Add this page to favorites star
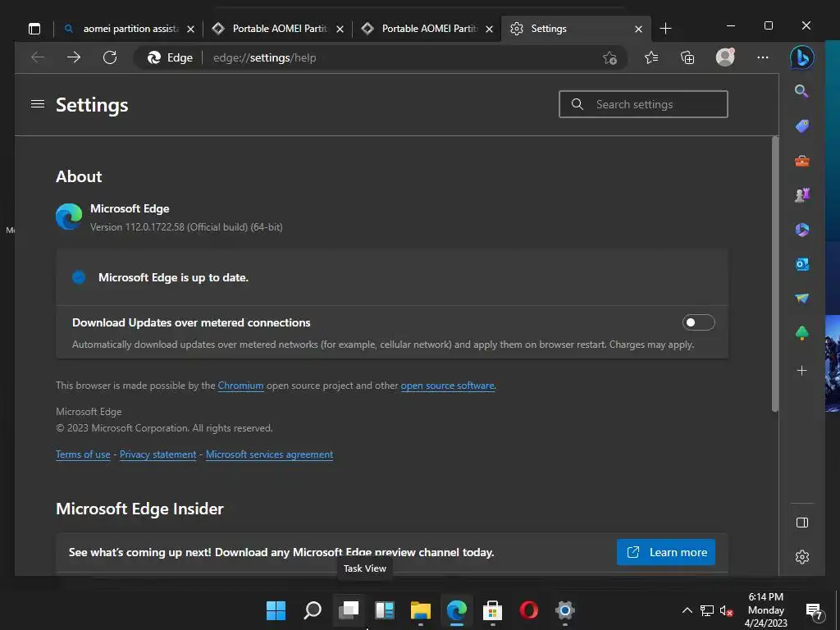Viewport: 840px width, 630px height. [x=609, y=58]
